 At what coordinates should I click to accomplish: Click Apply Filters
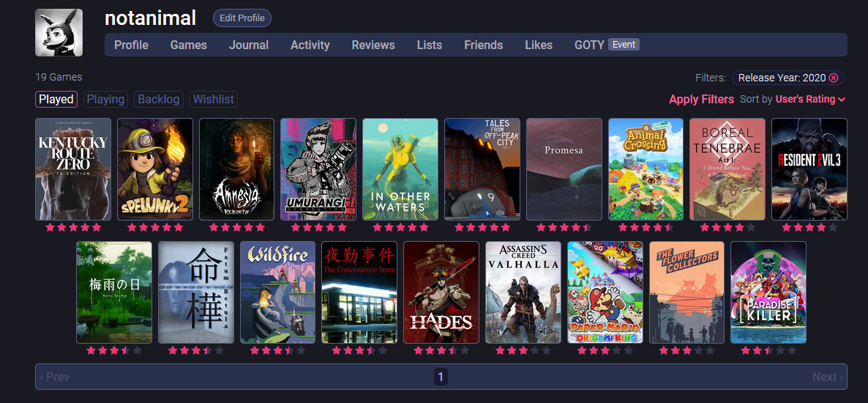(701, 99)
